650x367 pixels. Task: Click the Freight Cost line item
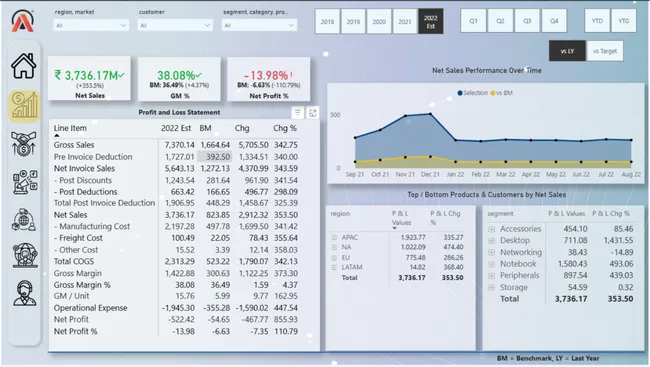78,238
